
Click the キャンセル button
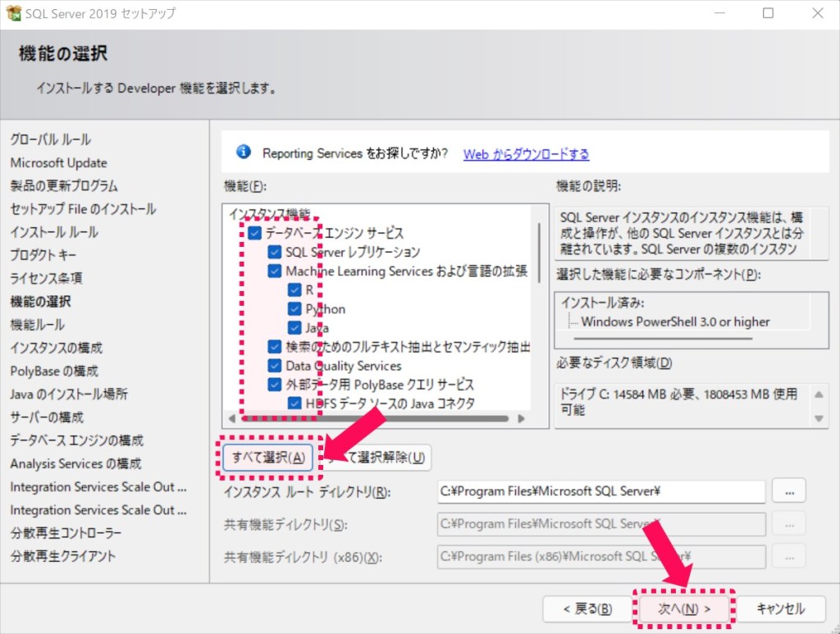(x=781, y=609)
